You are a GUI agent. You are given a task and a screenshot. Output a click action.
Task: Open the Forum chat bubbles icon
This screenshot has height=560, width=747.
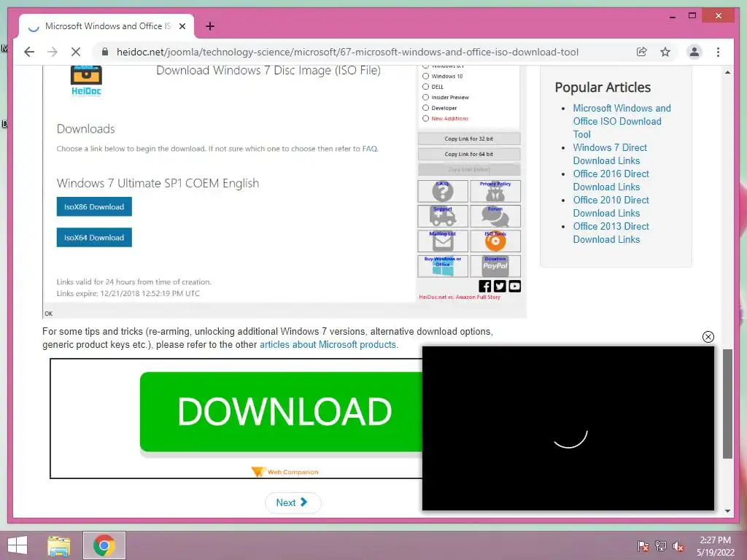pyautogui.click(x=495, y=216)
